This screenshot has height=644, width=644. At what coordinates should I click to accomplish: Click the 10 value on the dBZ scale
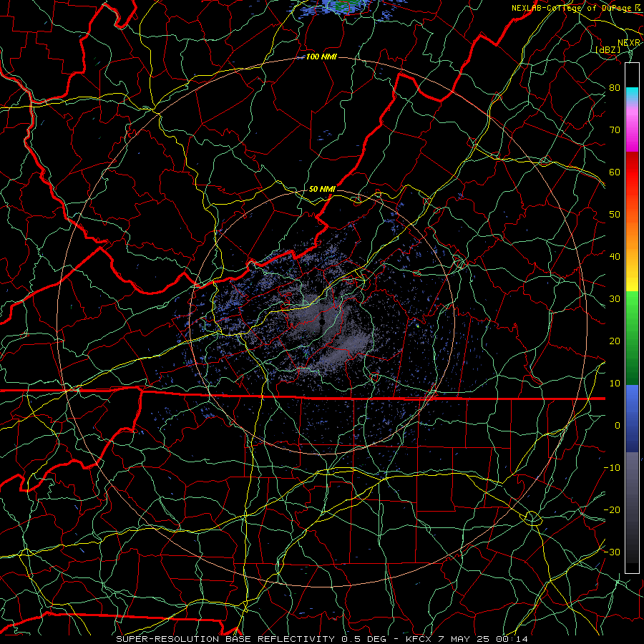pos(615,384)
